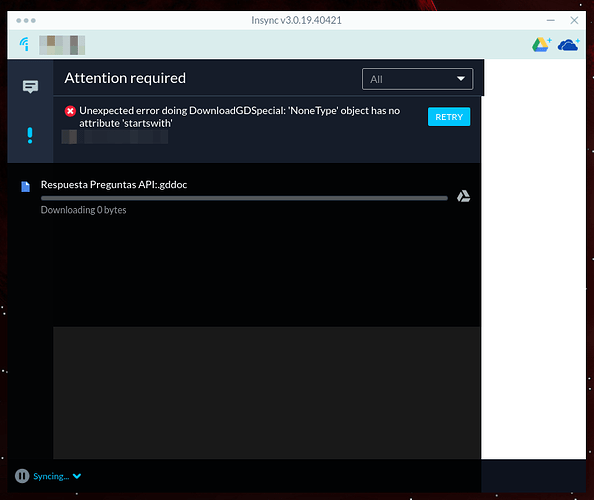Add a OneDrive account

pyautogui.click(x=568, y=45)
